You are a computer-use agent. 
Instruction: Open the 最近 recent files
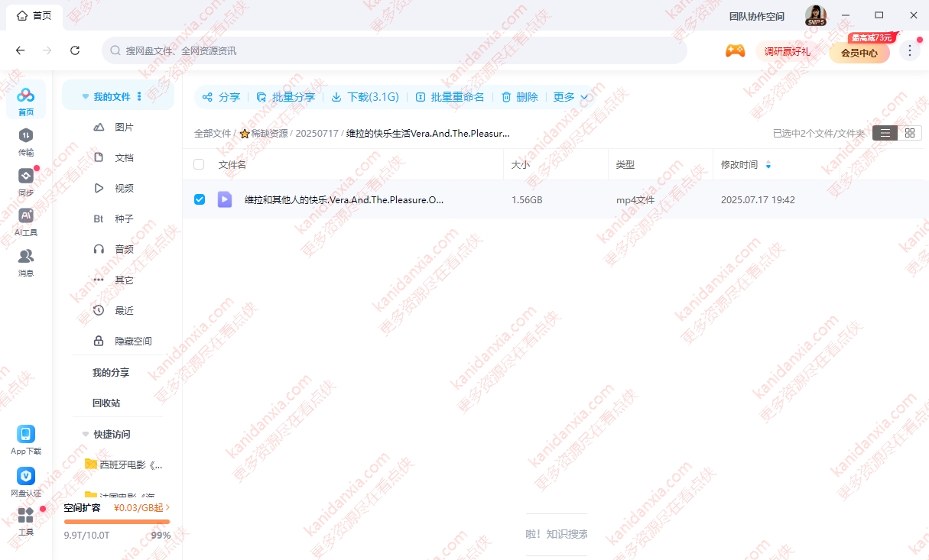point(123,310)
